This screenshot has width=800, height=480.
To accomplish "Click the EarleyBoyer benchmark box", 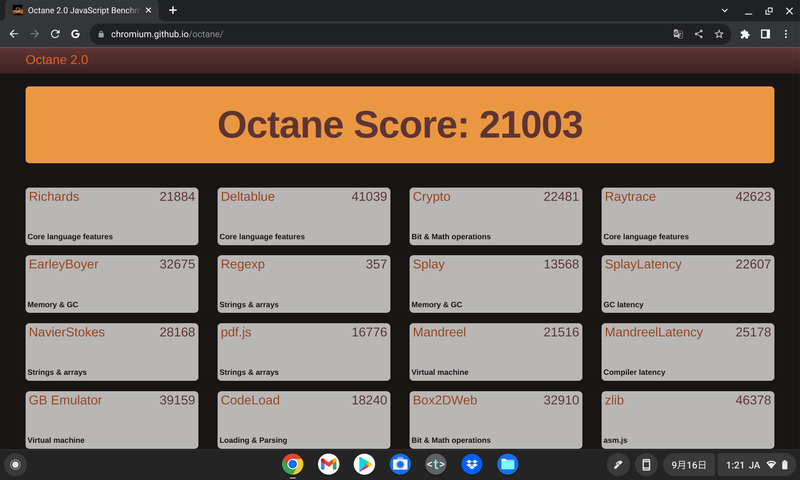I will coord(112,284).
